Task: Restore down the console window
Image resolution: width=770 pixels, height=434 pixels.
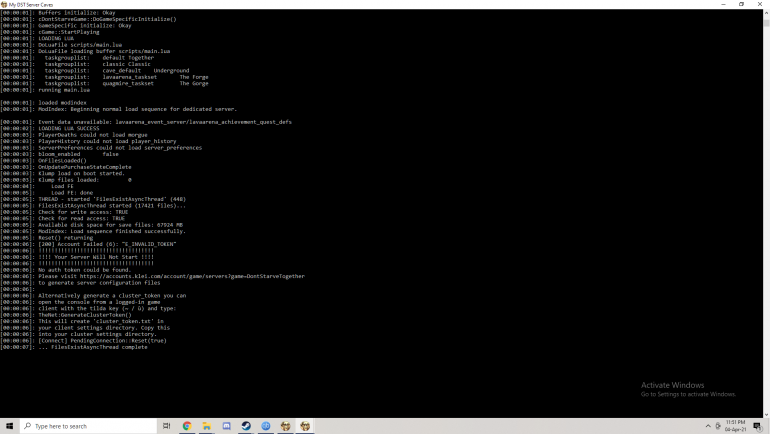Action: click(x=740, y=4)
